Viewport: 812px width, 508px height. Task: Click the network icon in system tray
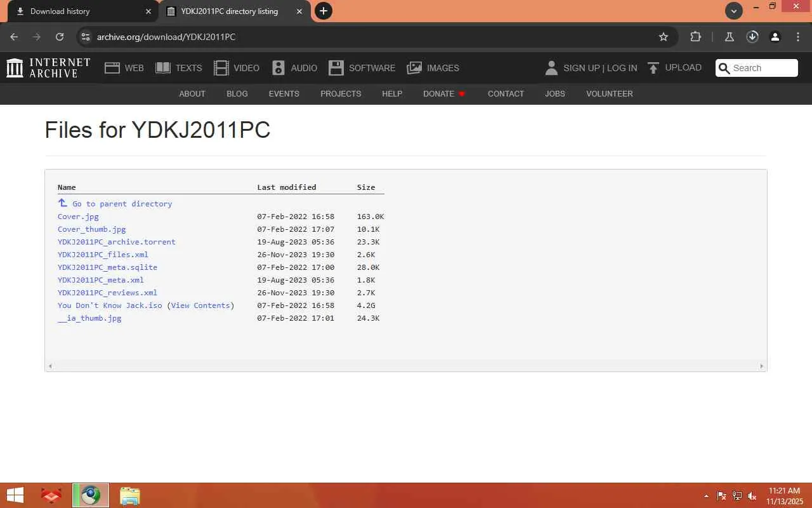coord(737,496)
